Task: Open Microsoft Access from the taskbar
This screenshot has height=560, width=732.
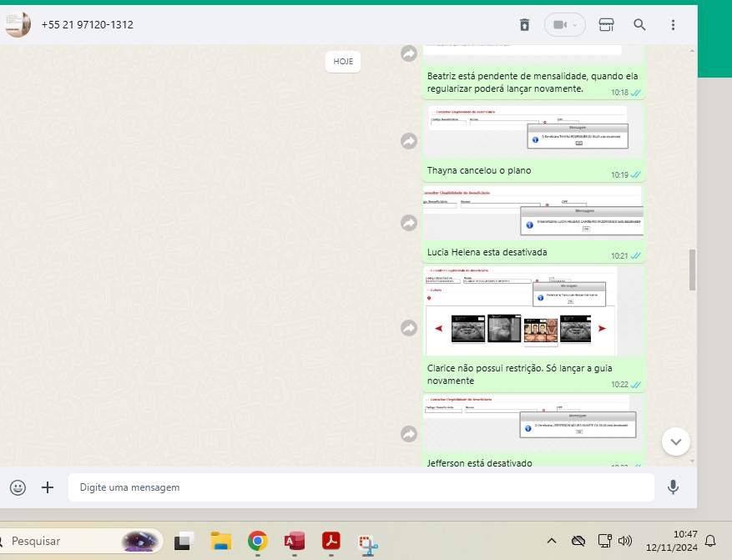Action: point(295,542)
